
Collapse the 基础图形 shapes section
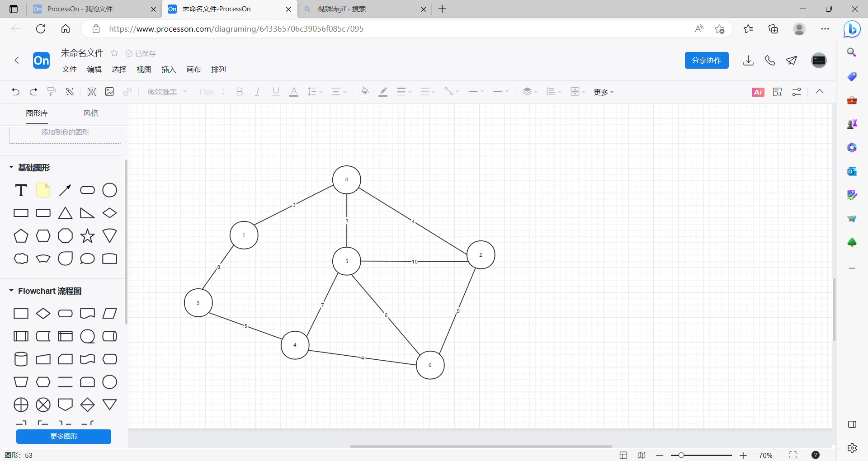click(x=11, y=168)
